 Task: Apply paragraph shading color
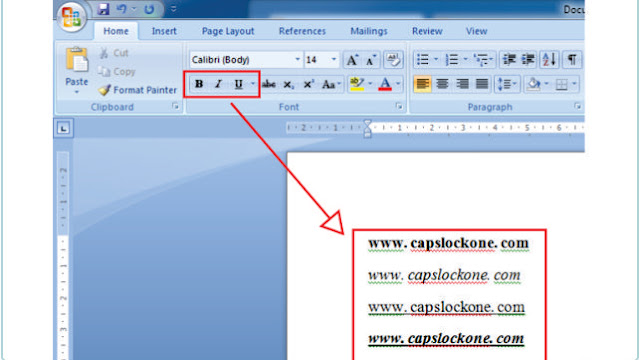pyautogui.click(x=533, y=84)
